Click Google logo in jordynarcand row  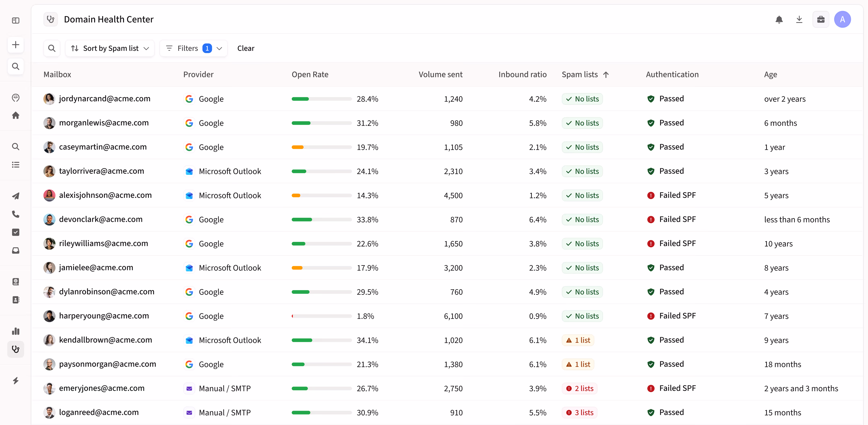[189, 99]
